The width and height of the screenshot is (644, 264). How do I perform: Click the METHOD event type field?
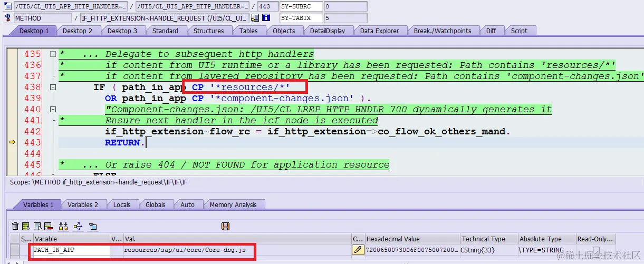pos(43,18)
